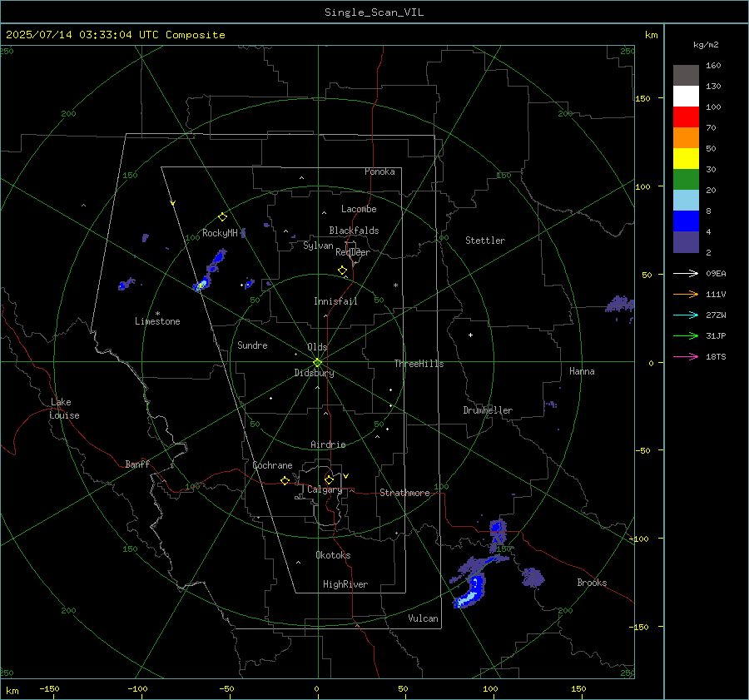Click the radar center diamond marker at Didsbury
Image resolution: width=749 pixels, height=700 pixels.
pyautogui.click(x=318, y=363)
